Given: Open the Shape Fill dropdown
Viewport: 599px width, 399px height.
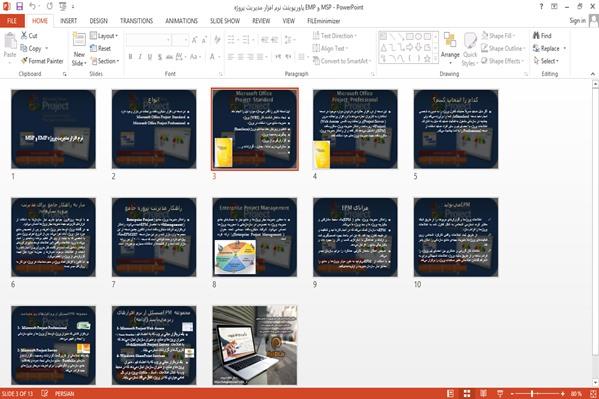Looking at the screenshot, I should 498,36.
